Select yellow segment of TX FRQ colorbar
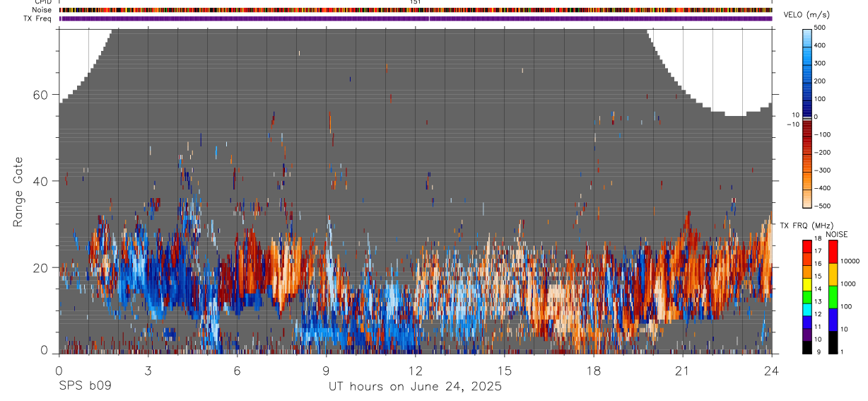Viewport: 868px width, 401px height. click(807, 284)
